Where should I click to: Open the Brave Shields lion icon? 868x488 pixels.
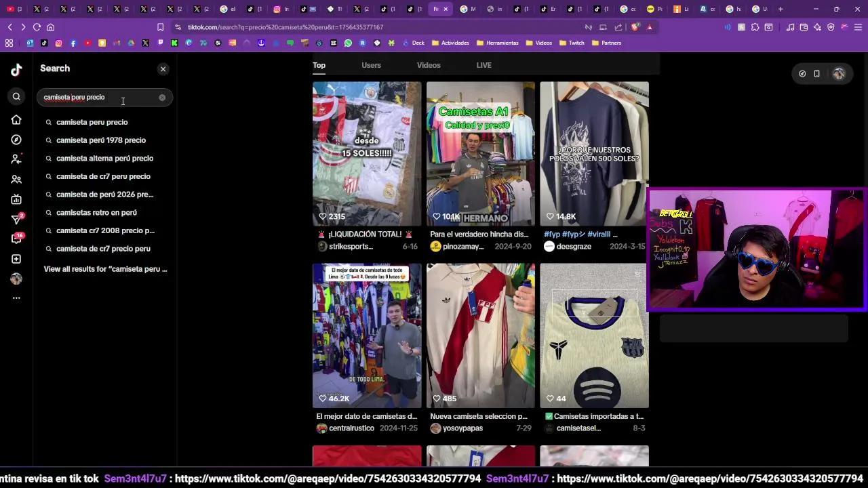coord(635,27)
